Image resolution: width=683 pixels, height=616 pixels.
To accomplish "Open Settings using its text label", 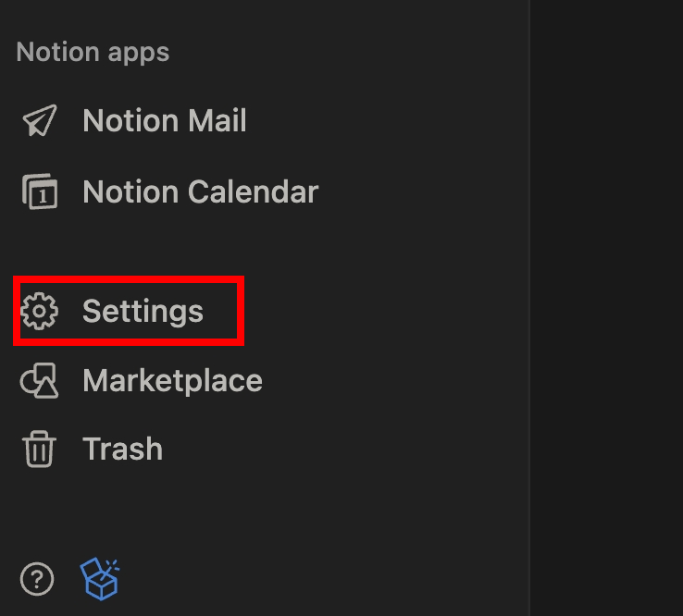I will pyautogui.click(x=143, y=312).
